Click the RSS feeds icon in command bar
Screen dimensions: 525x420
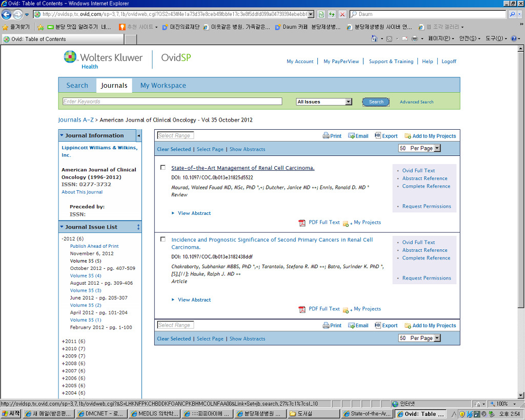pos(389,39)
